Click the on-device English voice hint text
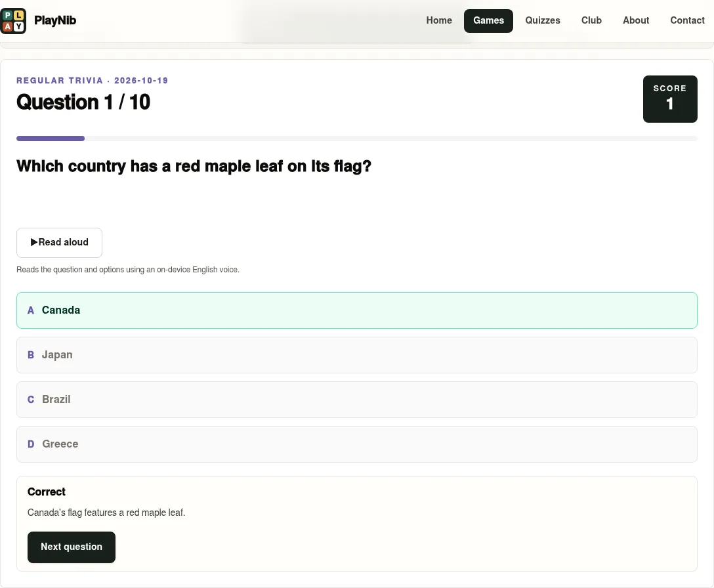 point(128,270)
